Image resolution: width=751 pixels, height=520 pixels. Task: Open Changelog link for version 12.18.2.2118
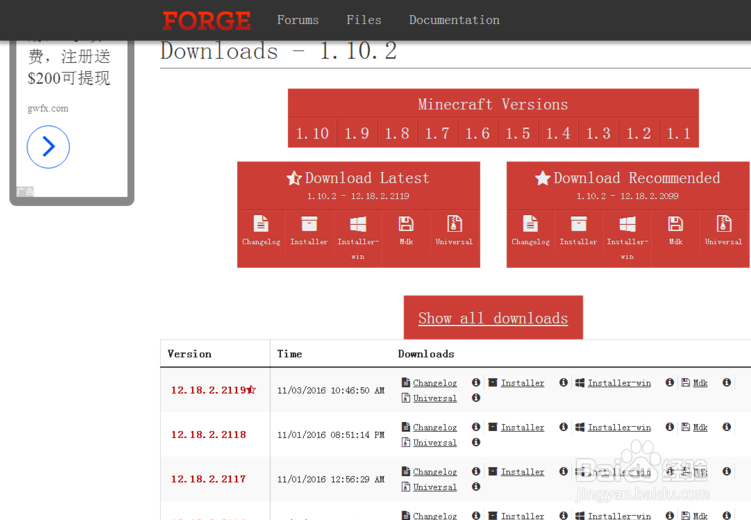(x=434, y=428)
